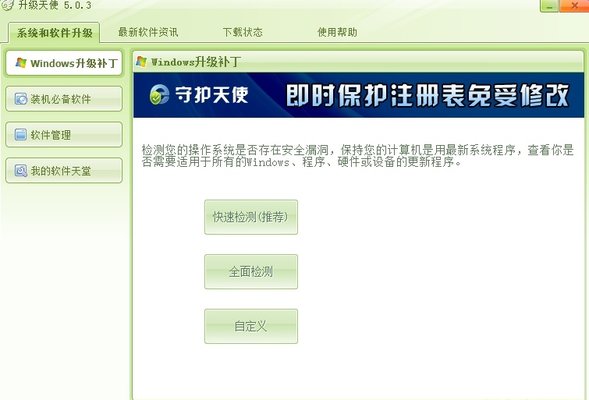Open the 系统和软件升级 tab

click(x=54, y=33)
